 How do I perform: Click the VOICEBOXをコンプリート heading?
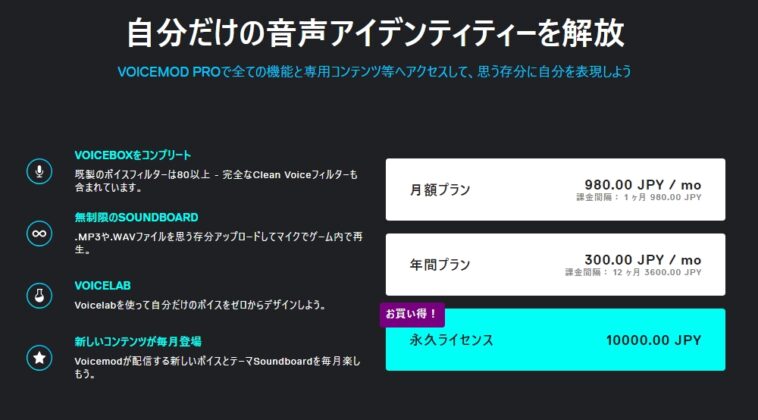(133, 155)
